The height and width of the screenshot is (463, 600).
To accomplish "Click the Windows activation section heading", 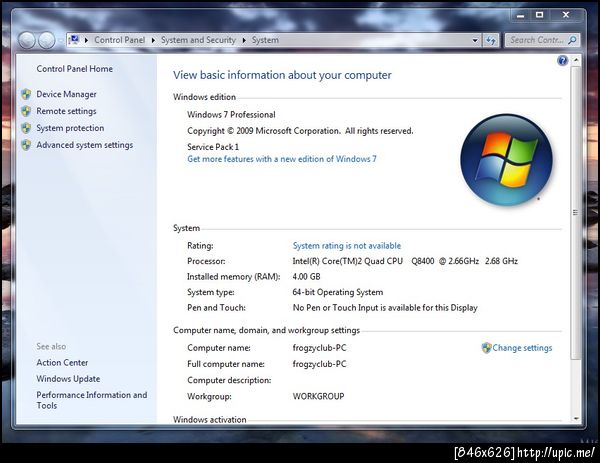I will (209, 419).
